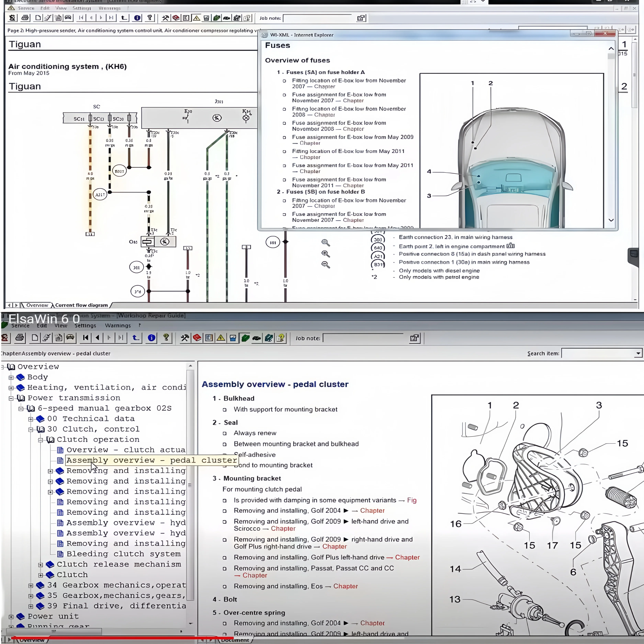Open the Search item dropdown arrow
The height and width of the screenshot is (644, 644).
pos(638,353)
